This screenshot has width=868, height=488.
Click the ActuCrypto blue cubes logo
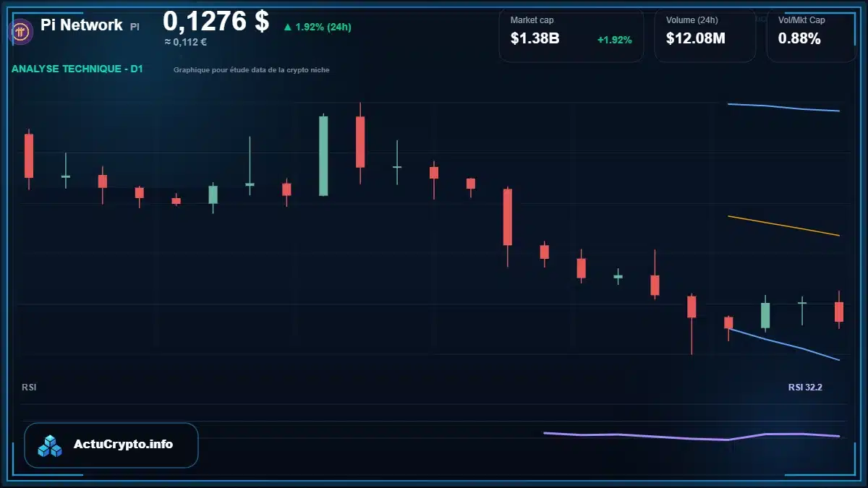click(51, 446)
